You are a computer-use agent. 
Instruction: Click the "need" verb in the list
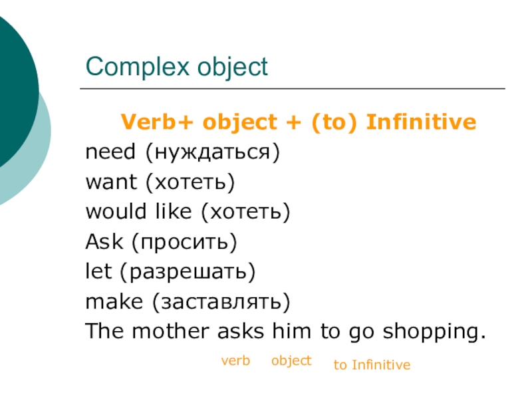(x=108, y=153)
